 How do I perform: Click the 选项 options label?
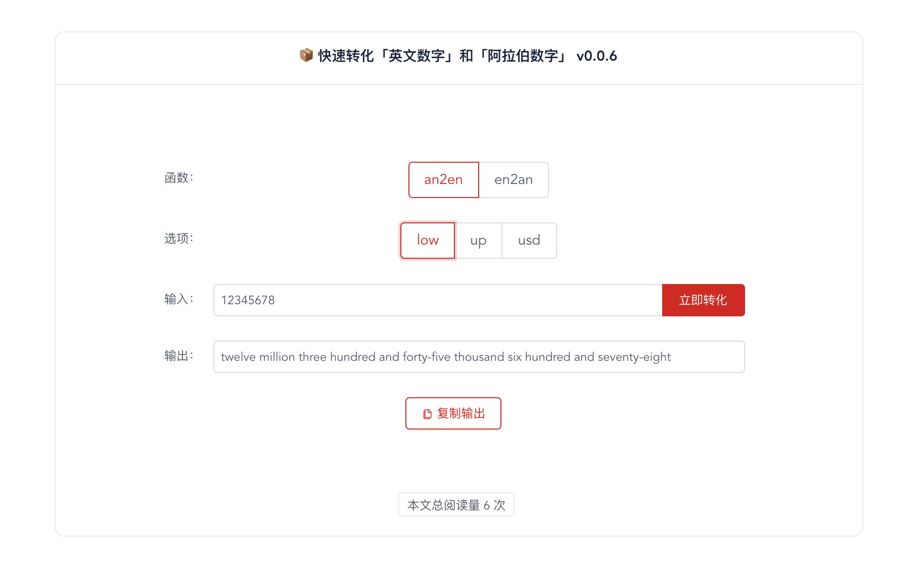(179, 239)
